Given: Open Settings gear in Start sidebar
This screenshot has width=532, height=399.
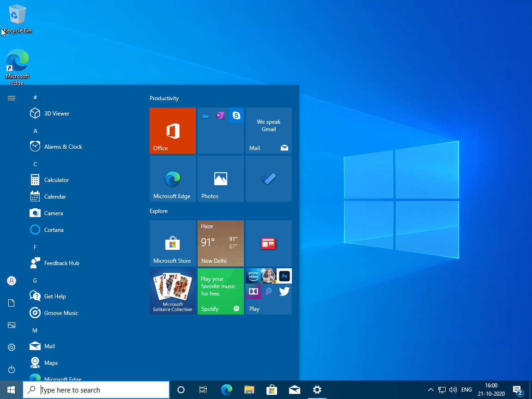Looking at the screenshot, I should (12, 347).
